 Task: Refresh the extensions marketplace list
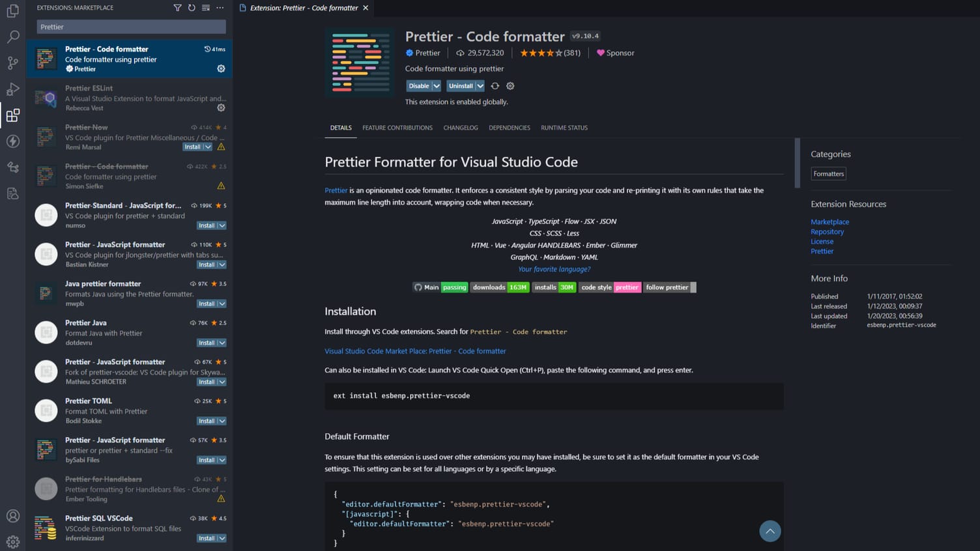[x=192, y=8]
